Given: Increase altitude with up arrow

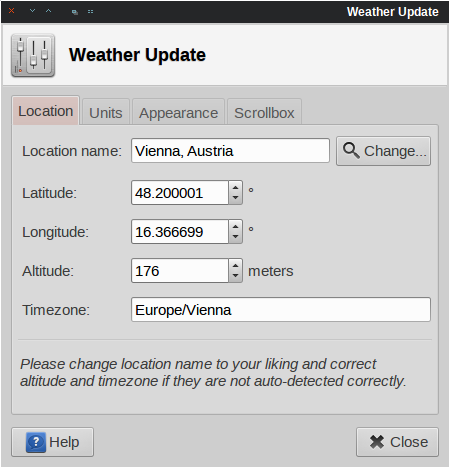Looking at the screenshot, I should (x=236, y=265).
